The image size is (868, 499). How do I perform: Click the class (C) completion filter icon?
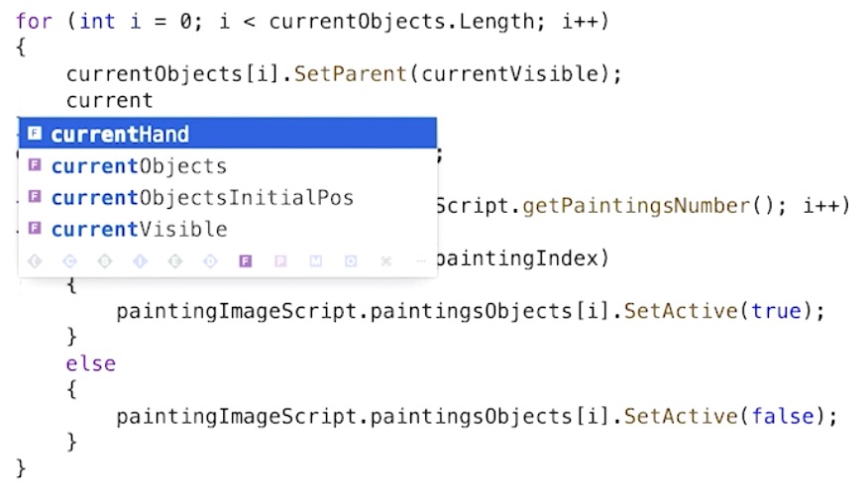tap(69, 261)
